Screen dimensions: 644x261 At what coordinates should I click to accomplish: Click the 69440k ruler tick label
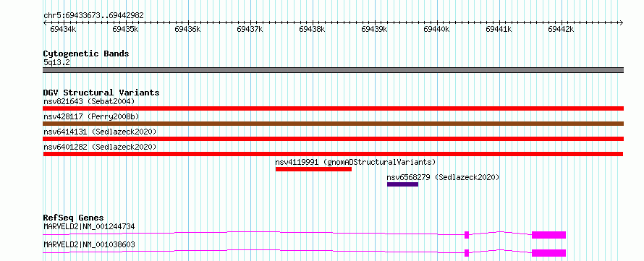(x=436, y=29)
